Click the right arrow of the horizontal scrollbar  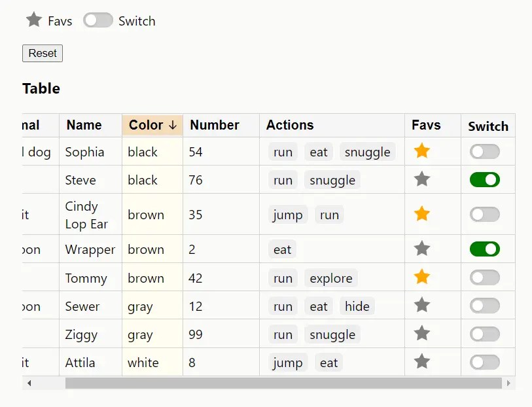pos(510,384)
